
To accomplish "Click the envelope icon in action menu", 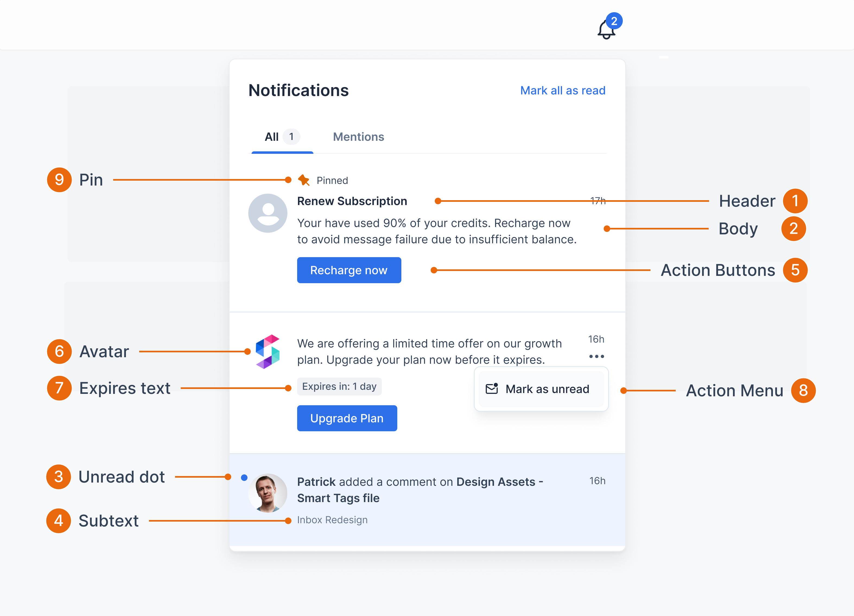I will 492,389.
